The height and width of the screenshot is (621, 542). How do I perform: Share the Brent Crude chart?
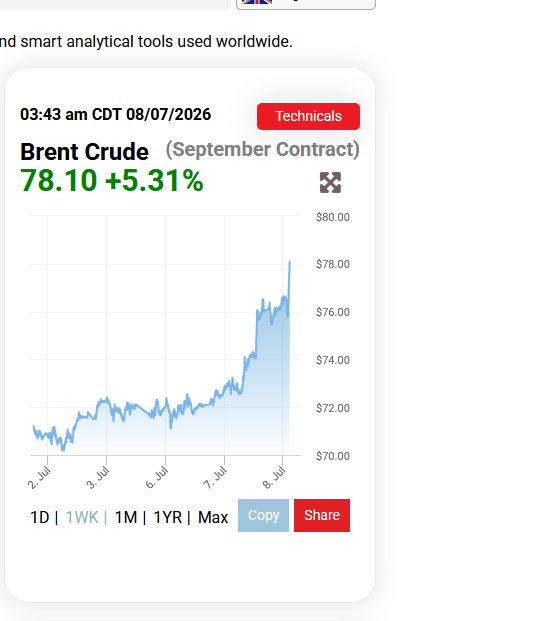[322, 515]
